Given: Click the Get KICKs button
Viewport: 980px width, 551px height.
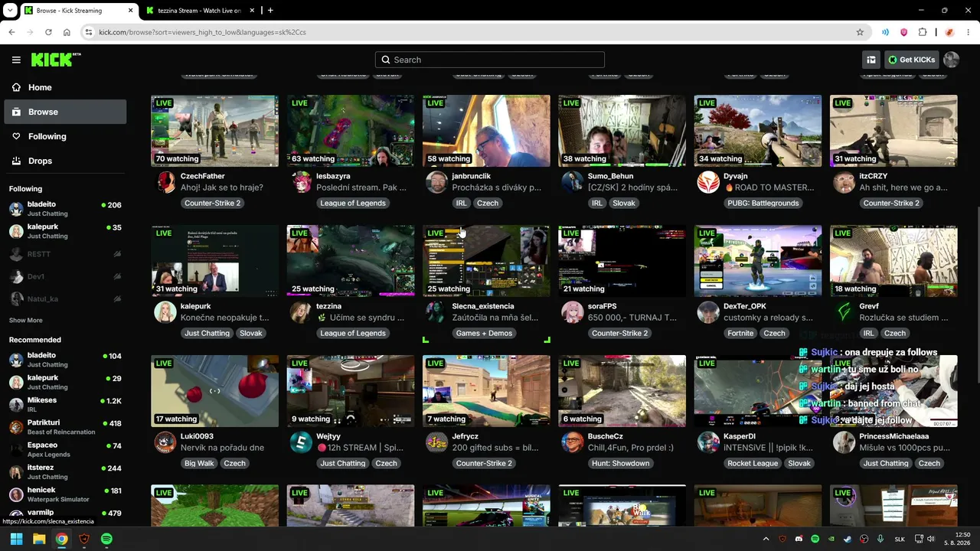Looking at the screenshot, I should point(912,60).
